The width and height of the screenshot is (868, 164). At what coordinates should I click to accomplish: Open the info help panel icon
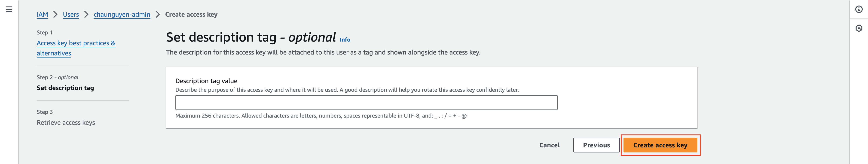(x=859, y=9)
